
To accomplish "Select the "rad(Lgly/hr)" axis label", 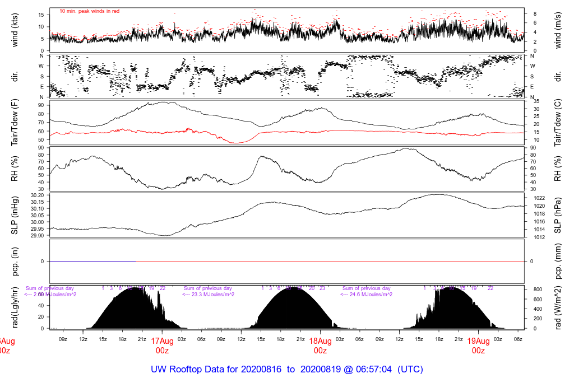I will tap(15, 307).
